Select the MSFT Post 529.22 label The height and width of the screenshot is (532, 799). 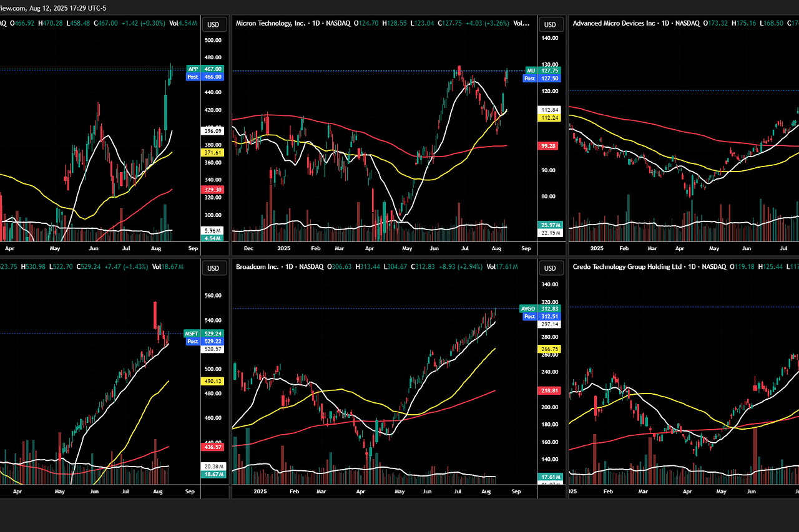(205, 341)
